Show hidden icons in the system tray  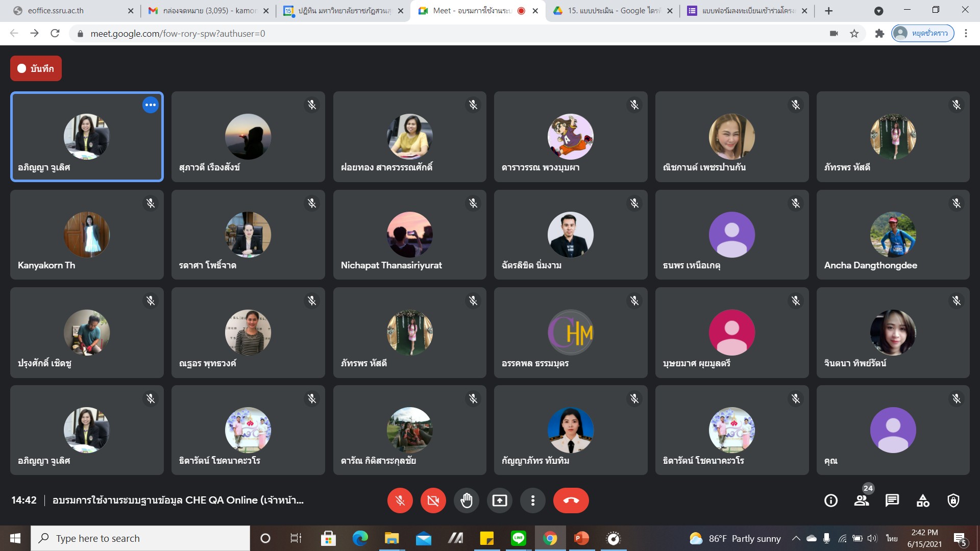(795, 538)
